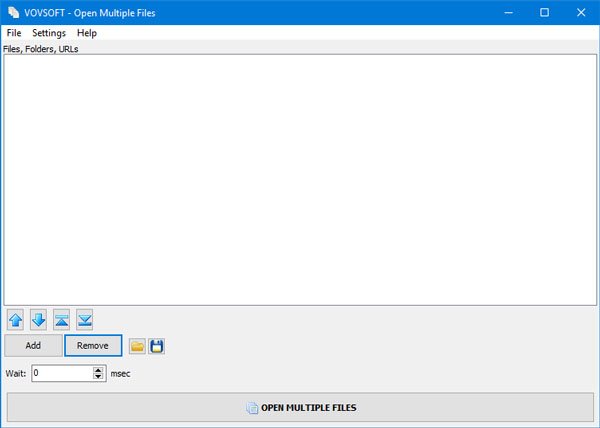Click the move item down arrow icon

[38, 320]
